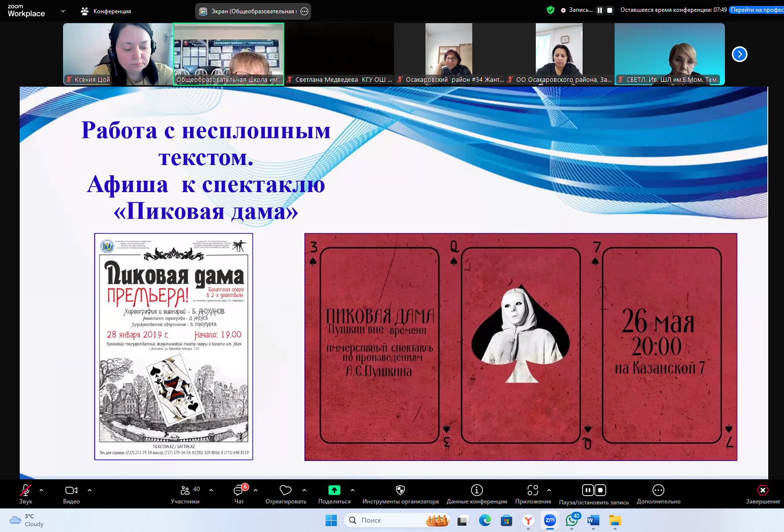Open WhatsApp from the Windows taskbar
The height and width of the screenshot is (532, 784).
[x=571, y=520]
